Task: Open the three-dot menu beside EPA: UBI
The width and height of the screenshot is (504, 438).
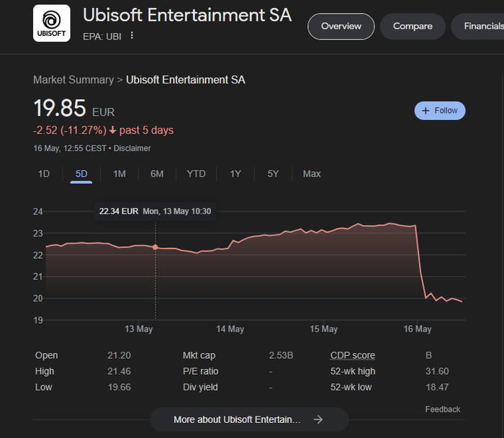Action: (x=132, y=36)
